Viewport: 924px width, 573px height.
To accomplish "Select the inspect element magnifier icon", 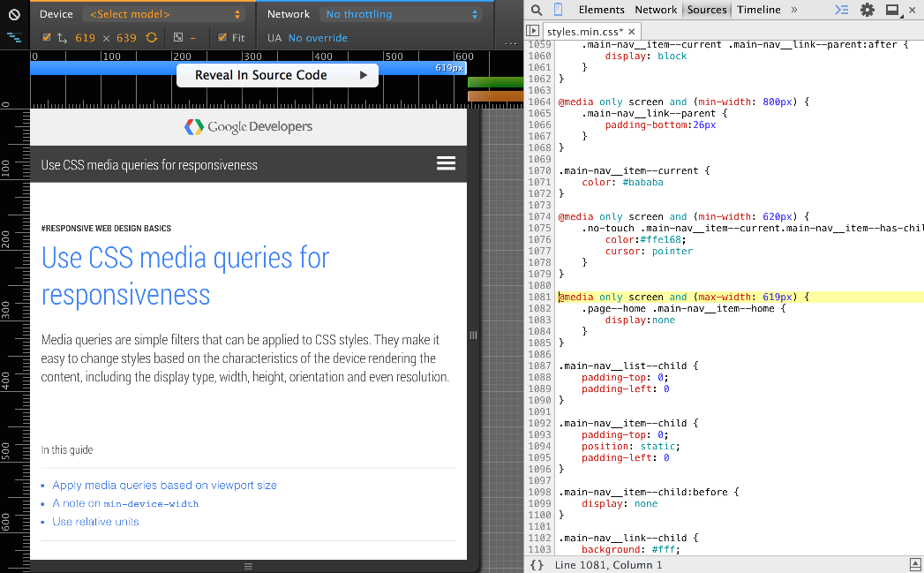I will pyautogui.click(x=537, y=10).
